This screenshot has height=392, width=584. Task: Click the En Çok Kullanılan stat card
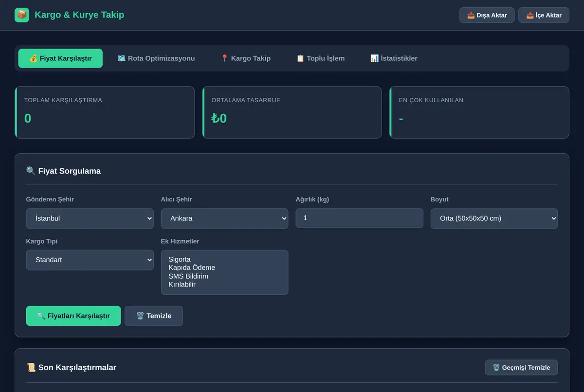tap(479, 112)
